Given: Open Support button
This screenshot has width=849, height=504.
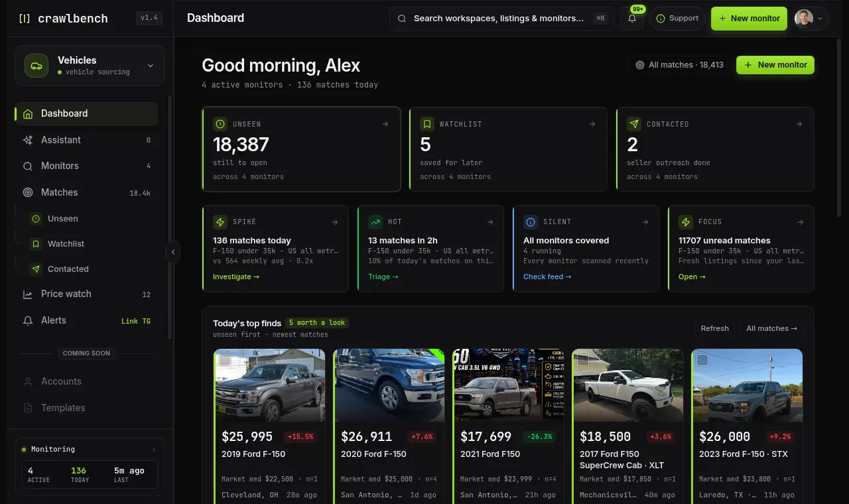Looking at the screenshot, I should tap(677, 19).
